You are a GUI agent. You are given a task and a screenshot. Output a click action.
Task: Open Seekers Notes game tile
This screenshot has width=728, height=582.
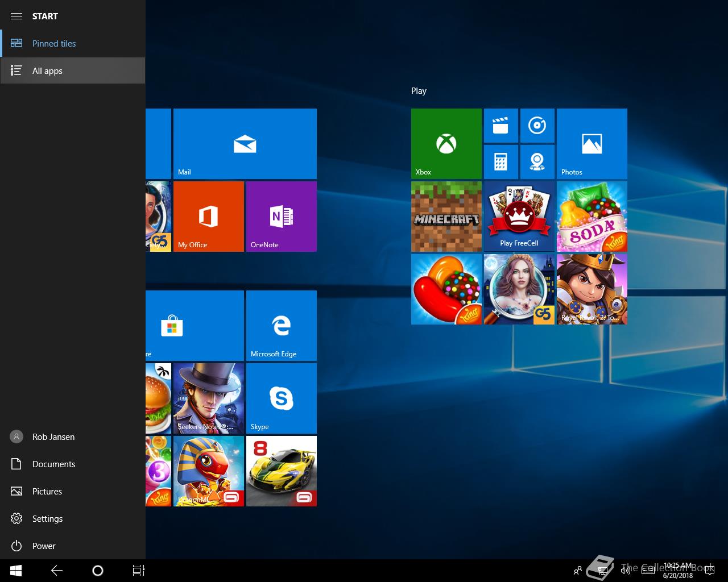coord(209,398)
